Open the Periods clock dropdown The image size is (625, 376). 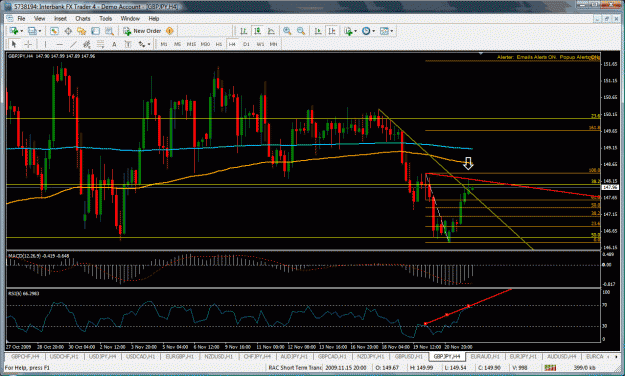tap(368, 31)
